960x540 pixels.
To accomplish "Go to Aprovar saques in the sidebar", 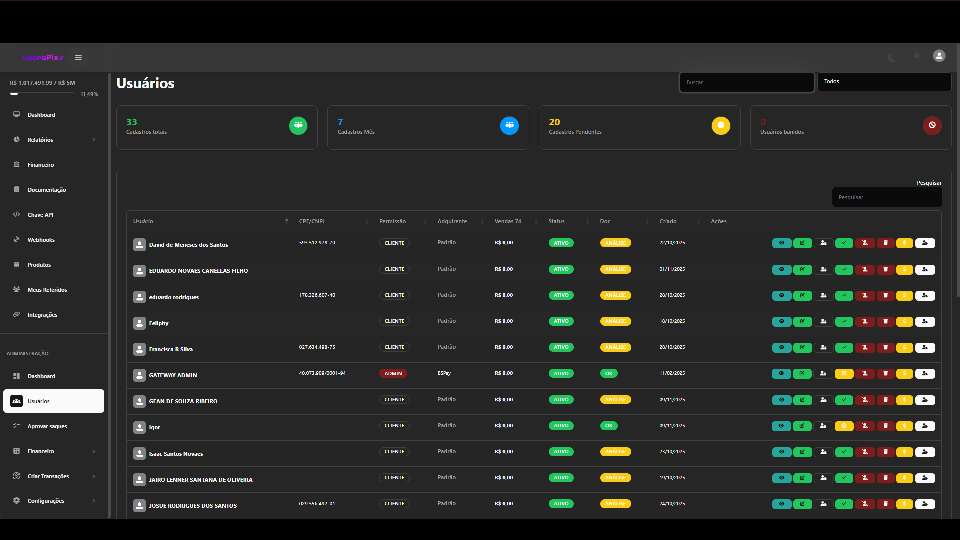I will click(x=47, y=426).
